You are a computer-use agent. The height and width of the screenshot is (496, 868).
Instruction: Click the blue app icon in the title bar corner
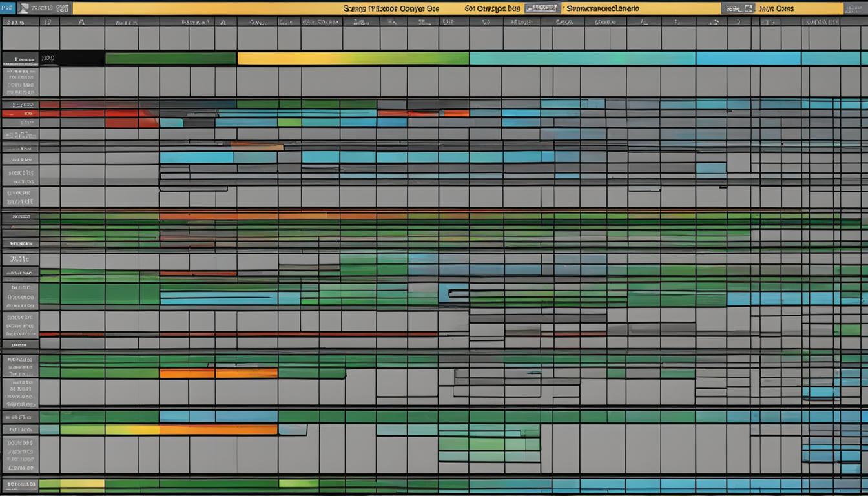[x=7, y=8]
